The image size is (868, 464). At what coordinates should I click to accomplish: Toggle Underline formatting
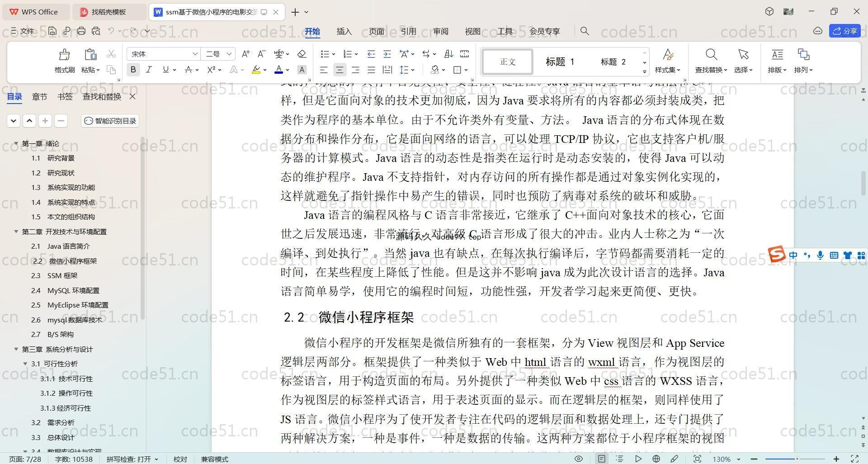[x=165, y=70]
